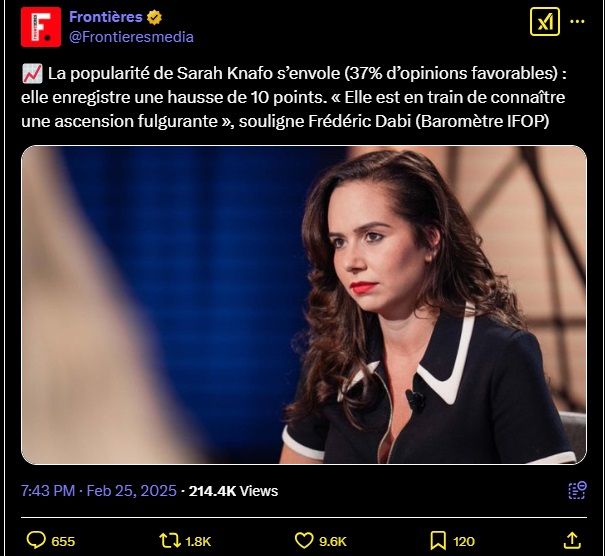Open the attached studio photo
Screen dimensions: 605x556
click(304, 305)
